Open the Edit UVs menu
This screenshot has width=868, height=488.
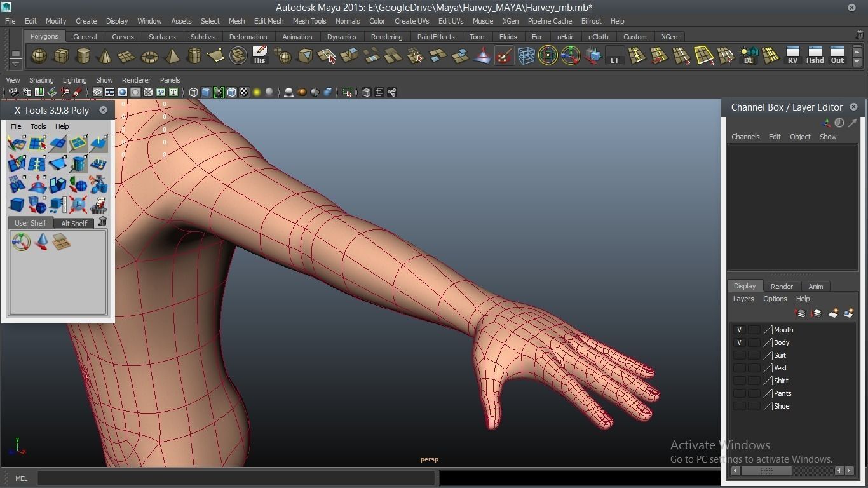pyautogui.click(x=451, y=21)
